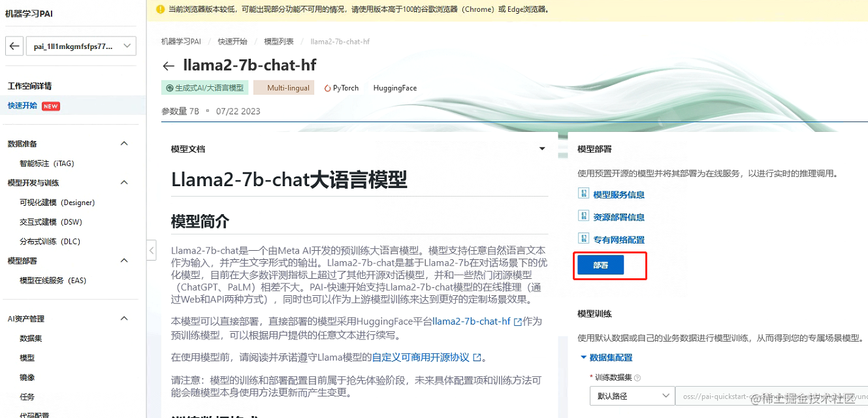This screenshot has height=418, width=868.
Task: Collapse the 模型文档 section via its arrow
Action: [x=541, y=148]
